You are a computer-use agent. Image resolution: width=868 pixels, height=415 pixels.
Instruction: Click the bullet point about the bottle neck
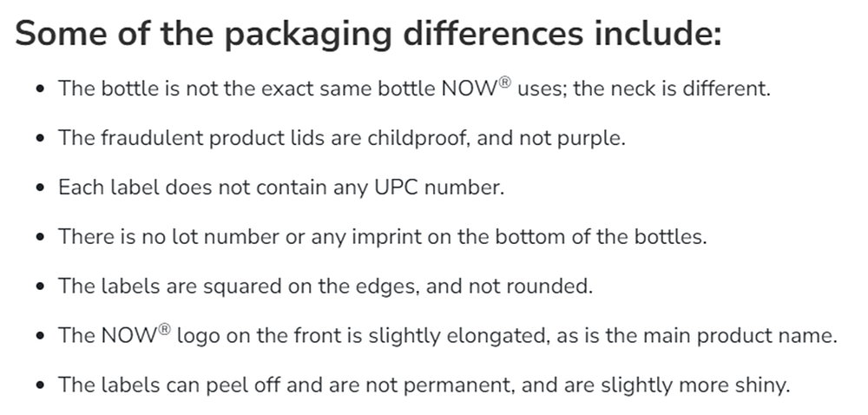(413, 89)
